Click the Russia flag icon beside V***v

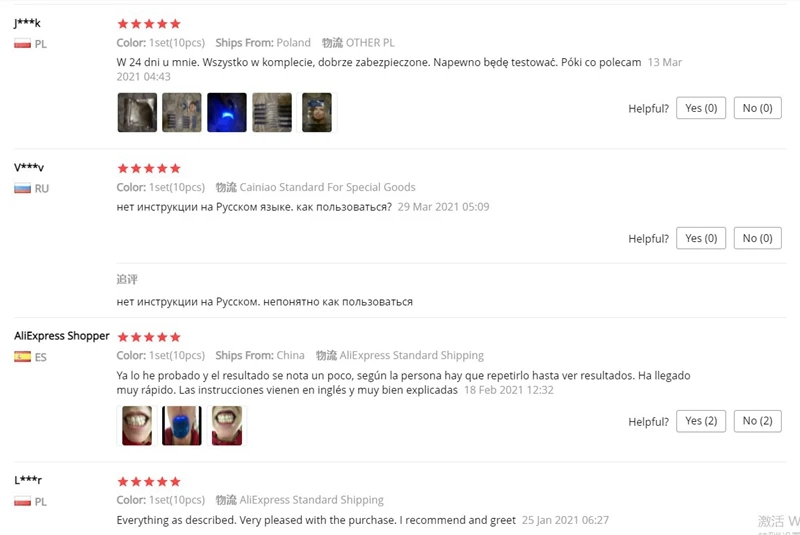click(x=22, y=189)
